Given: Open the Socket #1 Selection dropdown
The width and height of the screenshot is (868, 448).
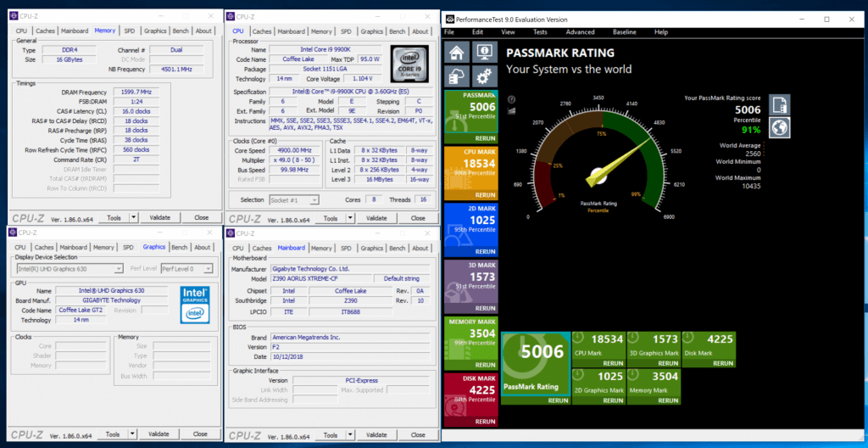Looking at the screenshot, I should pyautogui.click(x=294, y=199).
